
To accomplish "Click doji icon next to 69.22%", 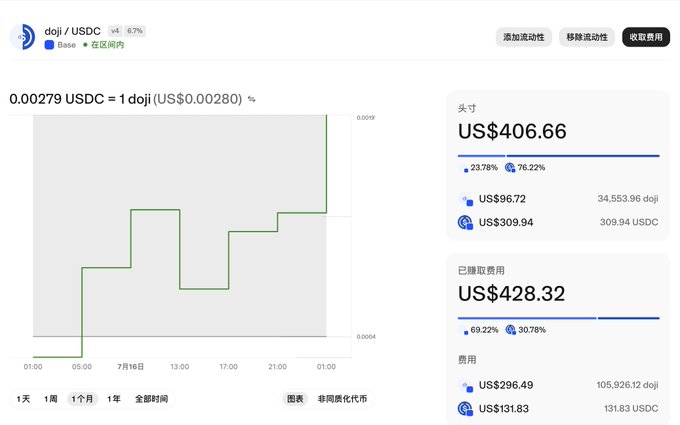I will pyautogui.click(x=464, y=330).
